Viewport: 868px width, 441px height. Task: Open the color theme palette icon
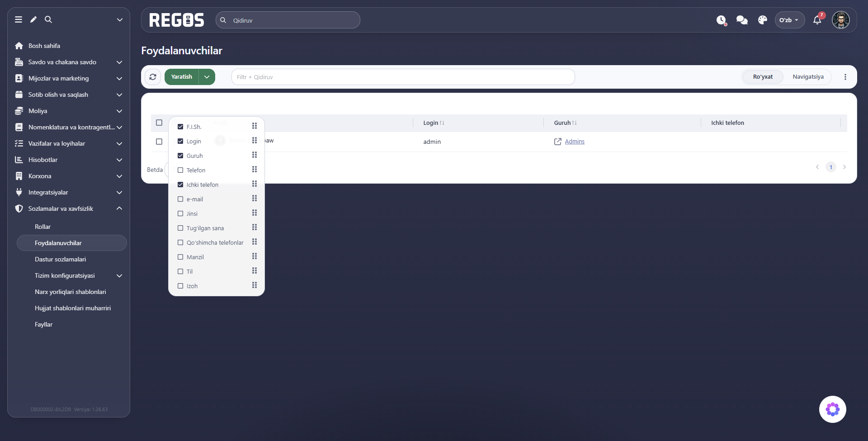click(x=763, y=20)
